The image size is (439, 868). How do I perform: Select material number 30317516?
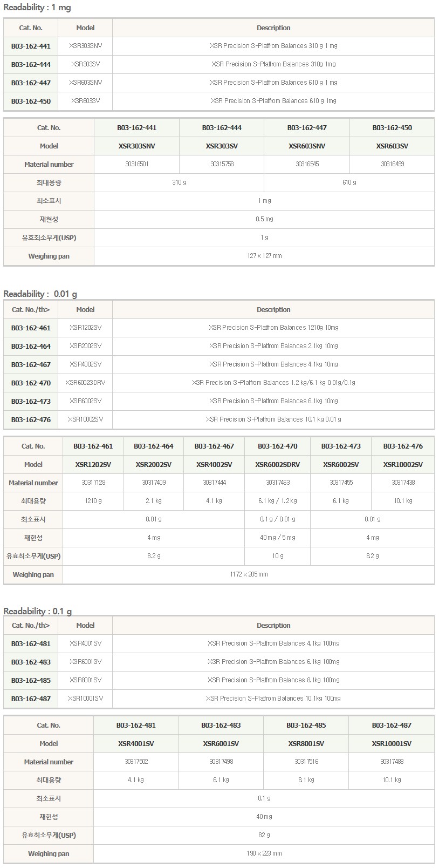point(306,762)
